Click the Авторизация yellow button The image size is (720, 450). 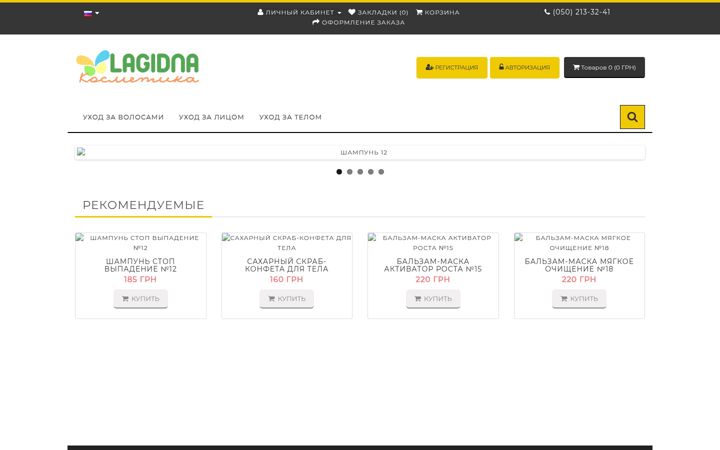pyautogui.click(x=524, y=68)
